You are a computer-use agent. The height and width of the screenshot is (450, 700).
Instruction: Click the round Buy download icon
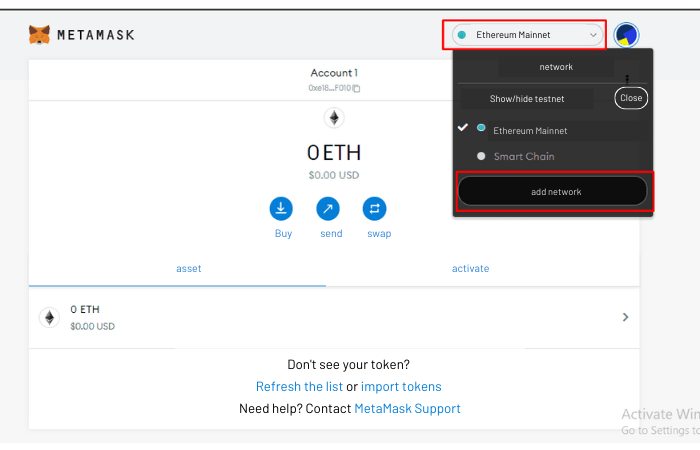pos(281,208)
